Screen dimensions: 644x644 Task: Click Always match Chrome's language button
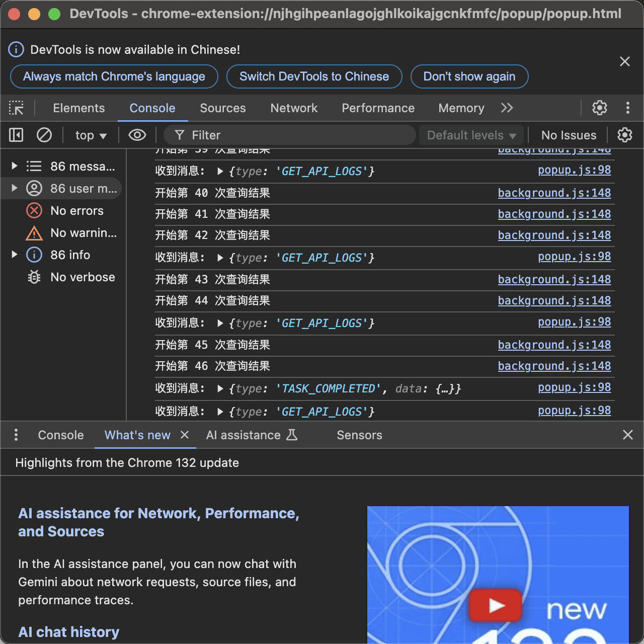click(114, 76)
